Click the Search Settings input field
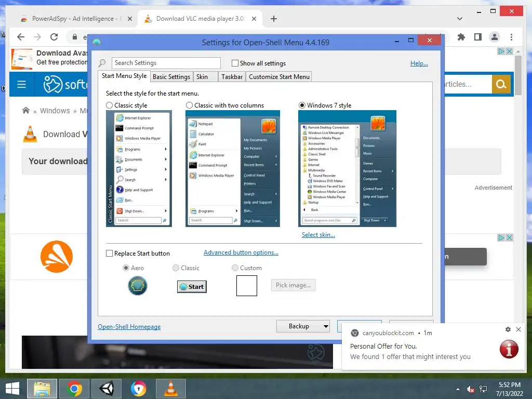This screenshot has width=532, height=399. (x=166, y=63)
